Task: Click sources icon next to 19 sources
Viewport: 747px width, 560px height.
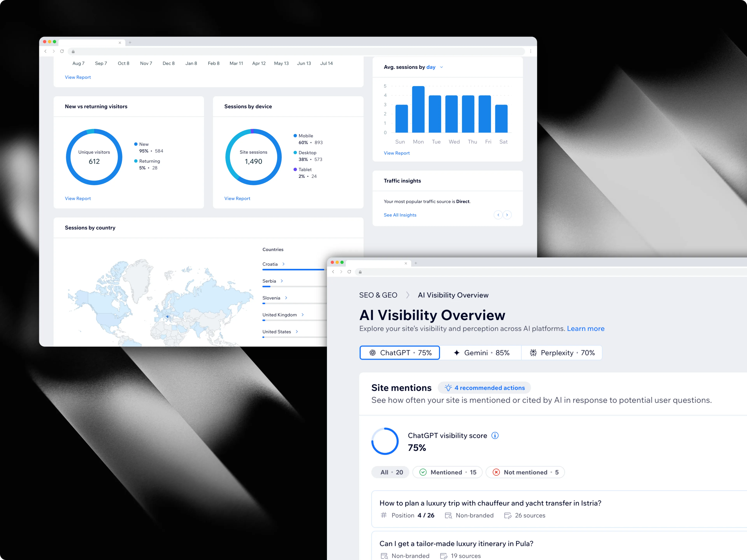Action: (443, 556)
